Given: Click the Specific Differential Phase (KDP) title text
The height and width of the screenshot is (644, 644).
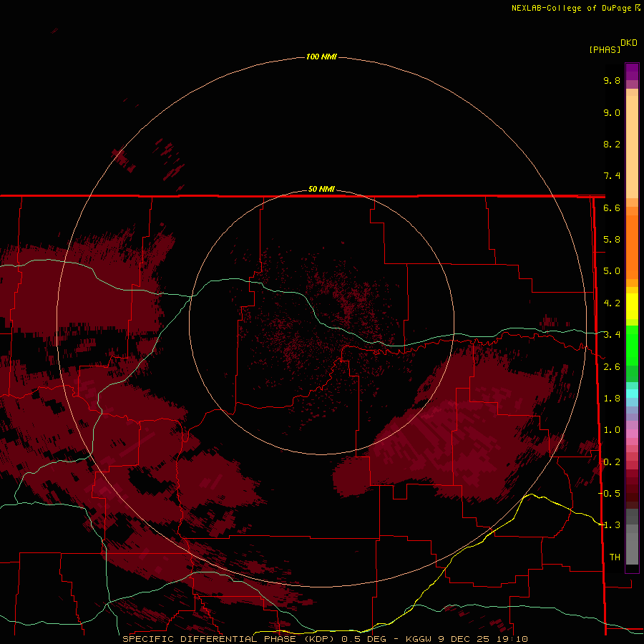Looking at the screenshot, I should point(229,639).
